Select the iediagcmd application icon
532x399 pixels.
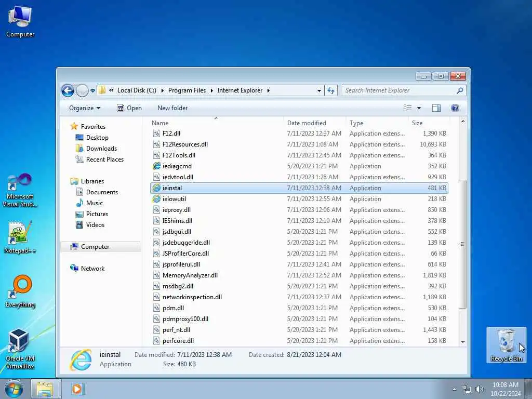coord(156,166)
